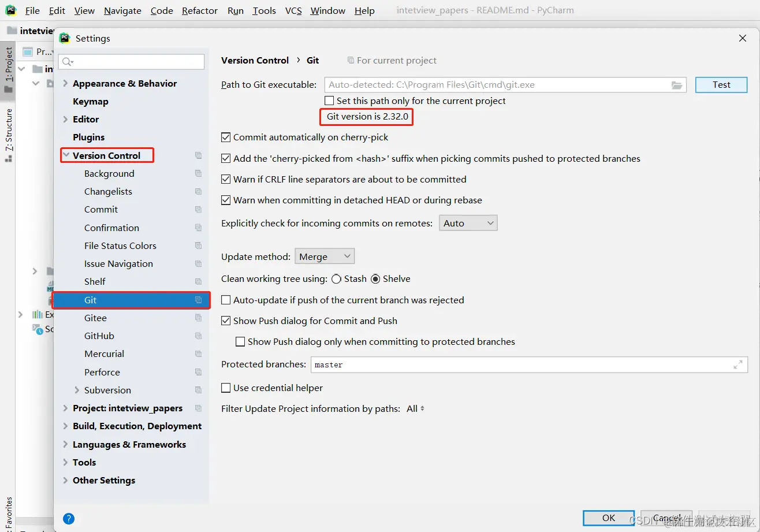Expand Languages & Frameworks section

point(65,445)
